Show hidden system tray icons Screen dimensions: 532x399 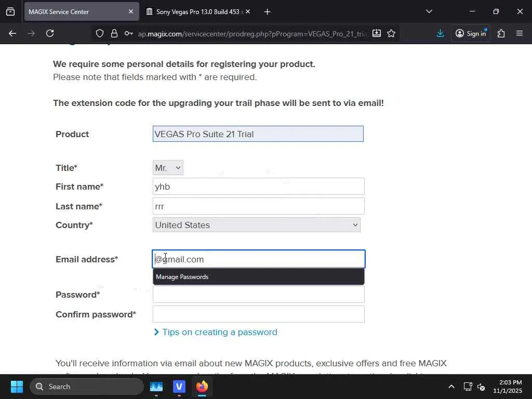coord(451,387)
